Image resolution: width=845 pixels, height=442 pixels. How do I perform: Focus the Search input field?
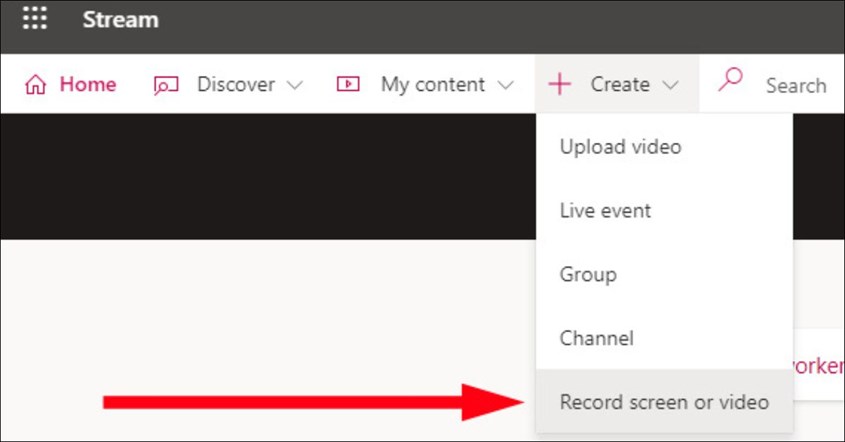796,85
